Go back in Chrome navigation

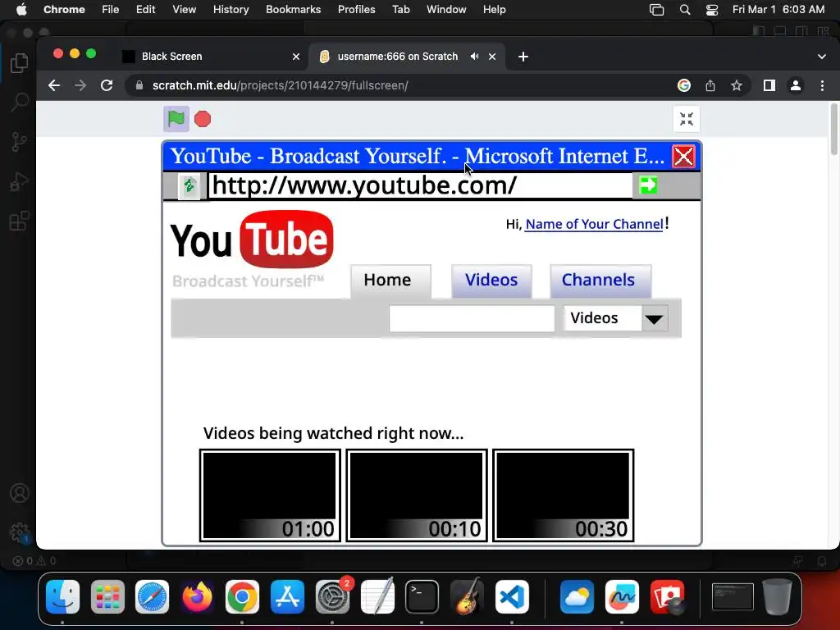54,85
